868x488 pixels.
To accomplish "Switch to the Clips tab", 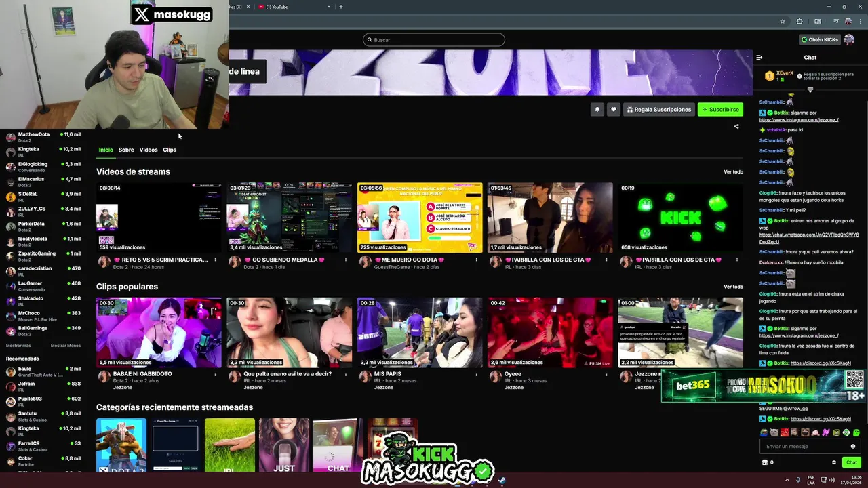I will (170, 150).
